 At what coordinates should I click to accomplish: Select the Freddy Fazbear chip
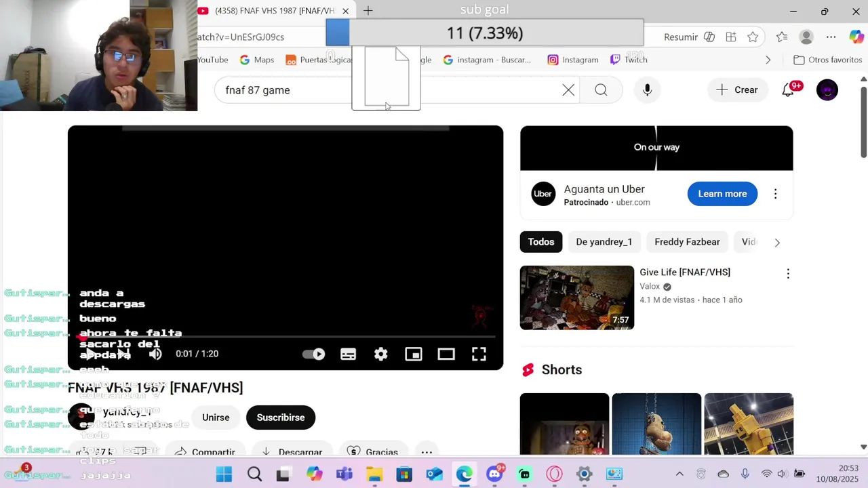[687, 242]
